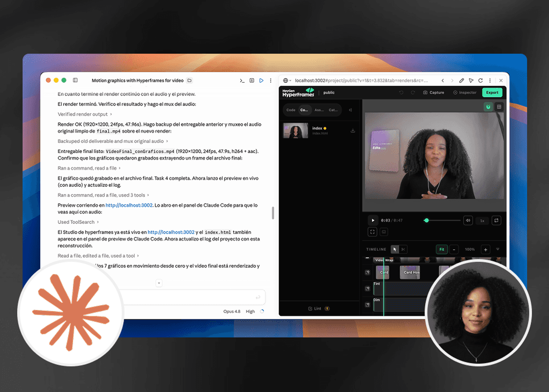
Task: Select the timeline razor cut tool
Action: (x=403, y=249)
